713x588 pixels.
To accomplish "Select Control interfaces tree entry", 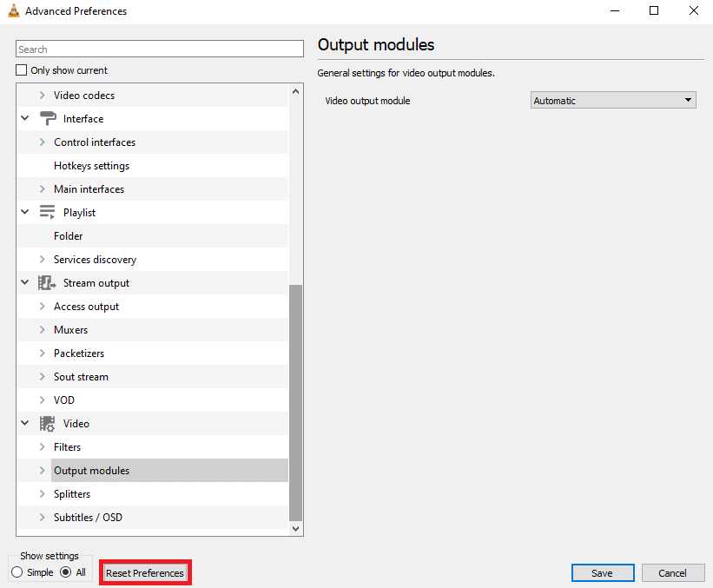I will click(95, 142).
